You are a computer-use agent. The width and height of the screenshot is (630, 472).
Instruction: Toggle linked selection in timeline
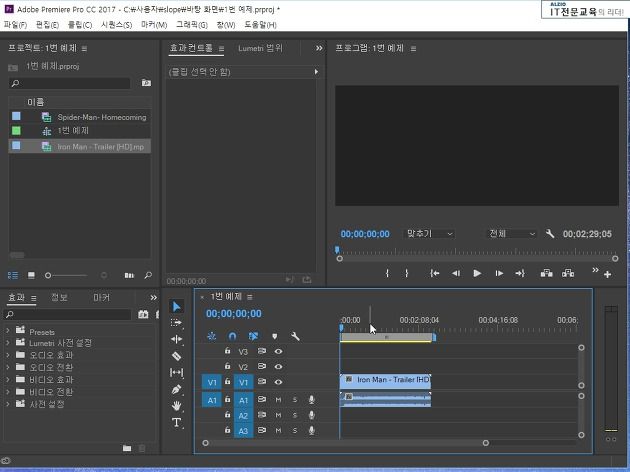[253, 336]
